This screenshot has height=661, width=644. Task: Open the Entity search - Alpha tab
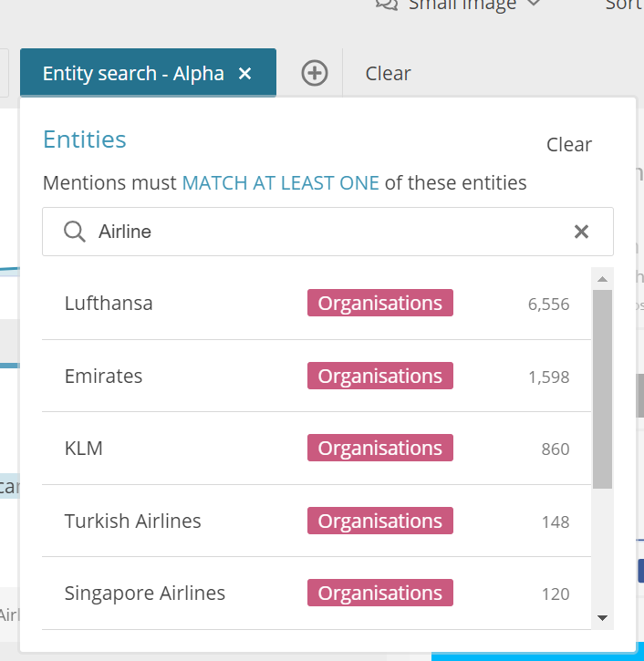click(x=148, y=73)
